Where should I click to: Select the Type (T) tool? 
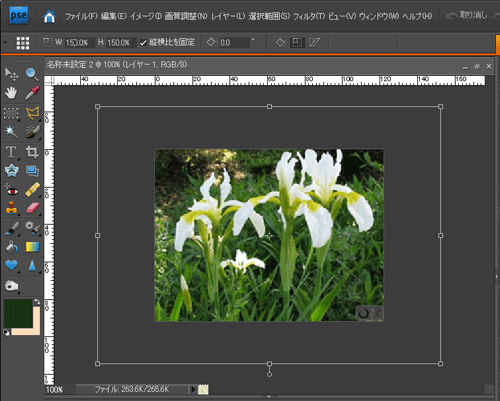(x=11, y=152)
